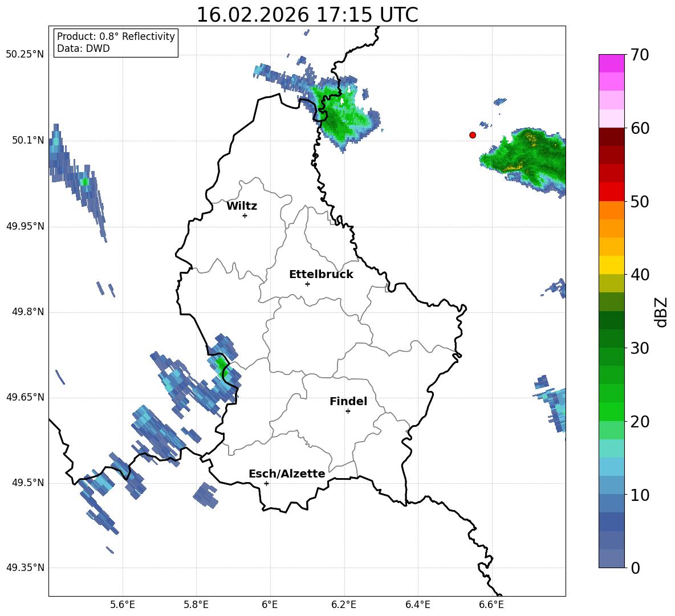Click the colorbar's 0 tick label

(x=636, y=568)
